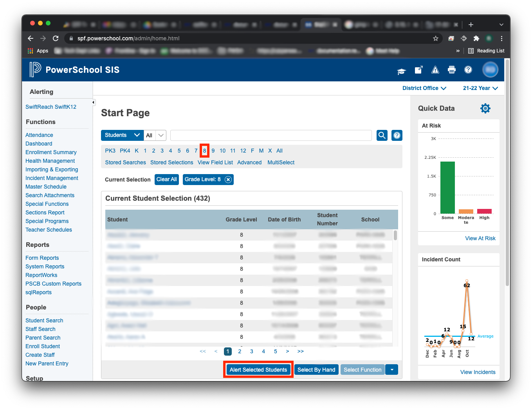Reload the browser page
The height and width of the screenshot is (410, 532).
pos(56,38)
